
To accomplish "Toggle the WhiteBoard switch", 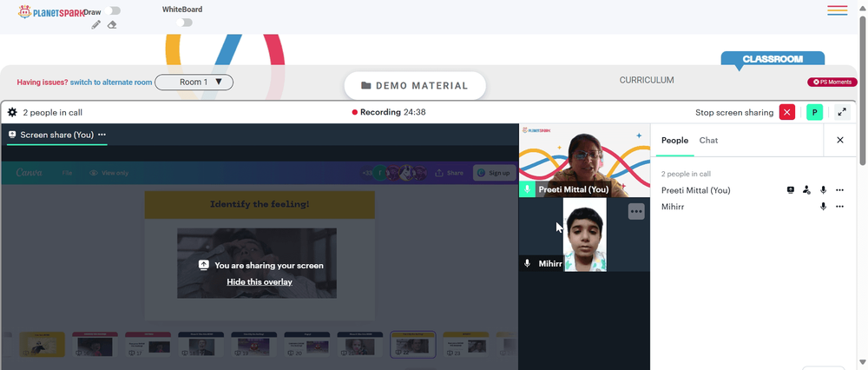I will point(184,23).
